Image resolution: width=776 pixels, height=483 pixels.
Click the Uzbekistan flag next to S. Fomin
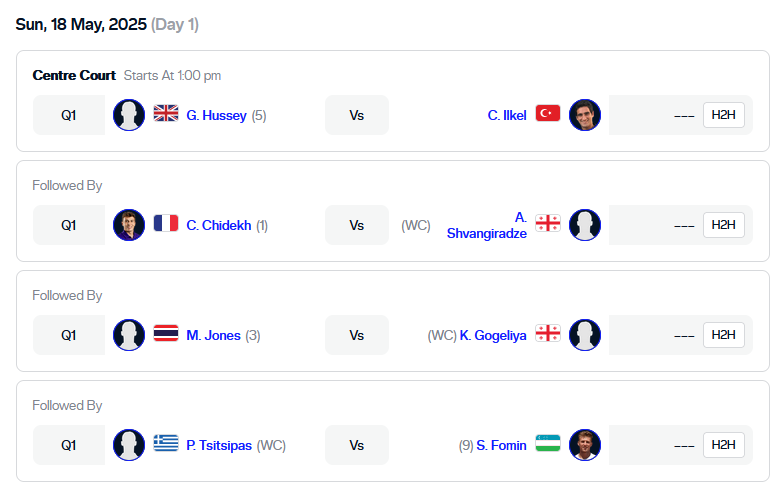(548, 443)
